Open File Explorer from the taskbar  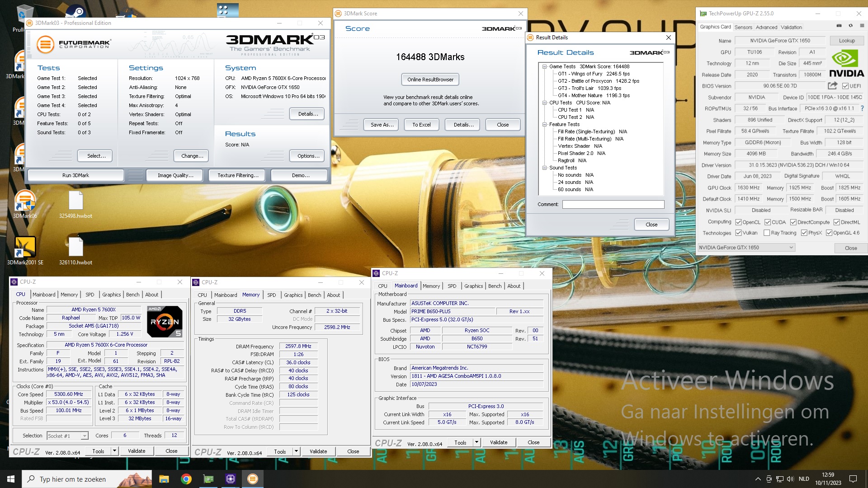(164, 479)
